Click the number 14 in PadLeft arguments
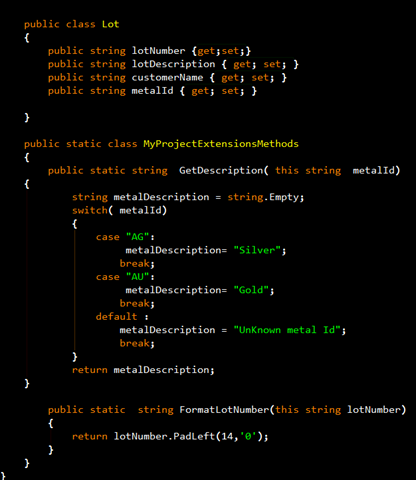The image size is (416, 480). point(227,436)
